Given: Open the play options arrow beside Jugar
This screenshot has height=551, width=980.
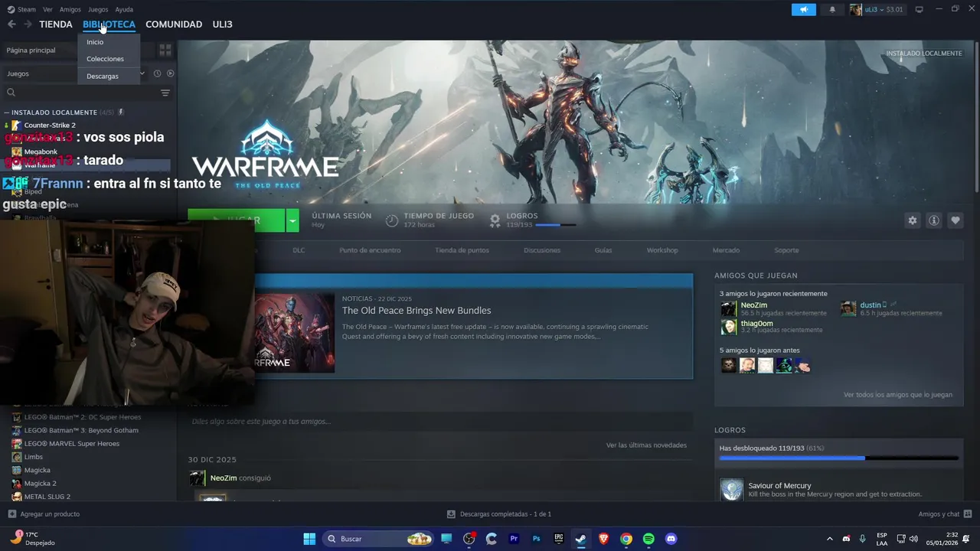Looking at the screenshot, I should 292,220.
